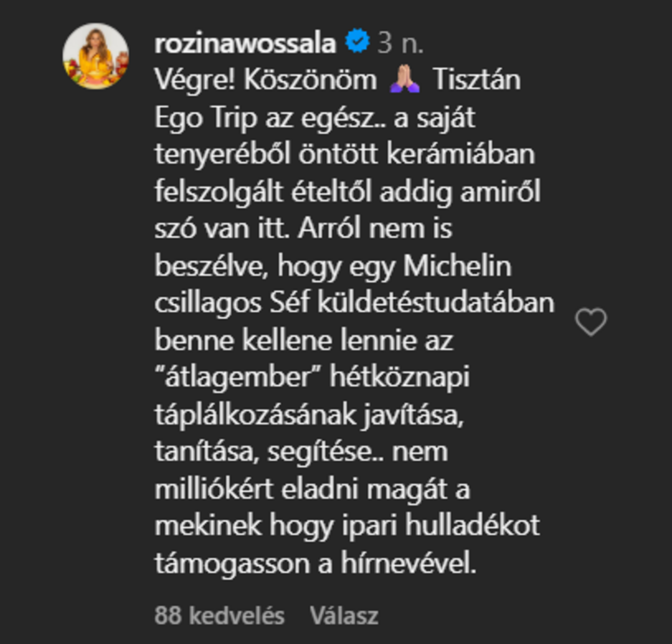Open rozinawossala's profile picture
Screen dimensions: 672x644
tap(96, 56)
